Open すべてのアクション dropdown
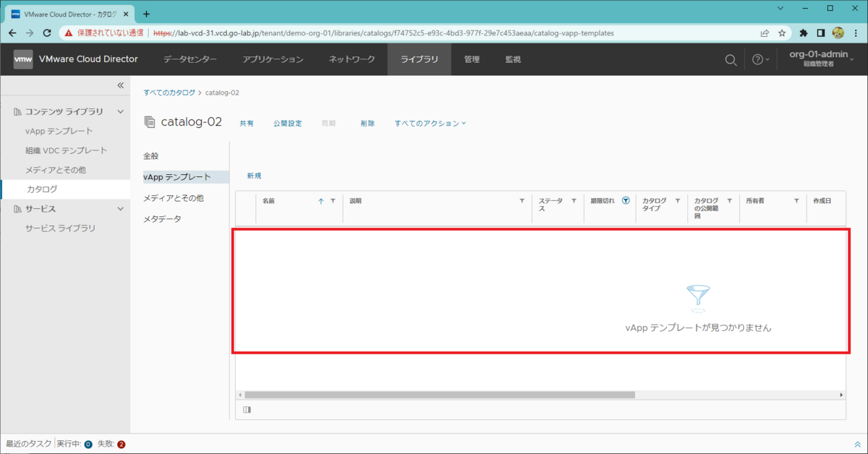868x454 pixels. (x=430, y=124)
